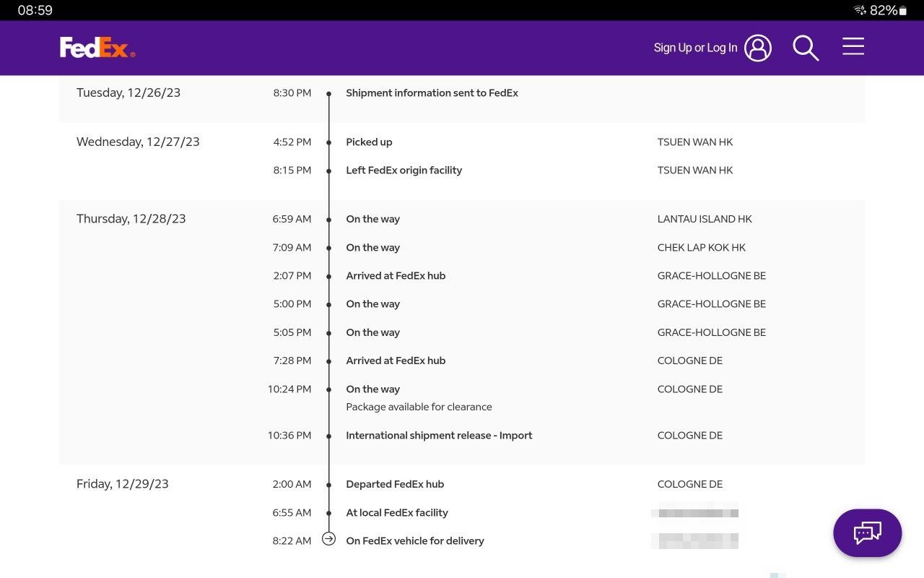This screenshot has height=578, width=924.
Task: Open the hamburger navigation menu
Action: 853,47
